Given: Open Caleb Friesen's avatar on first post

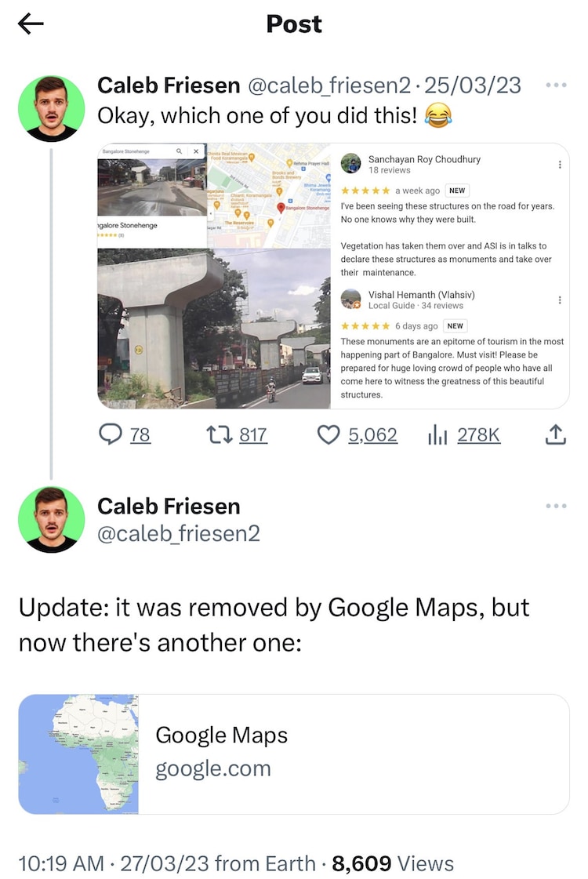Looking at the screenshot, I should (x=51, y=108).
